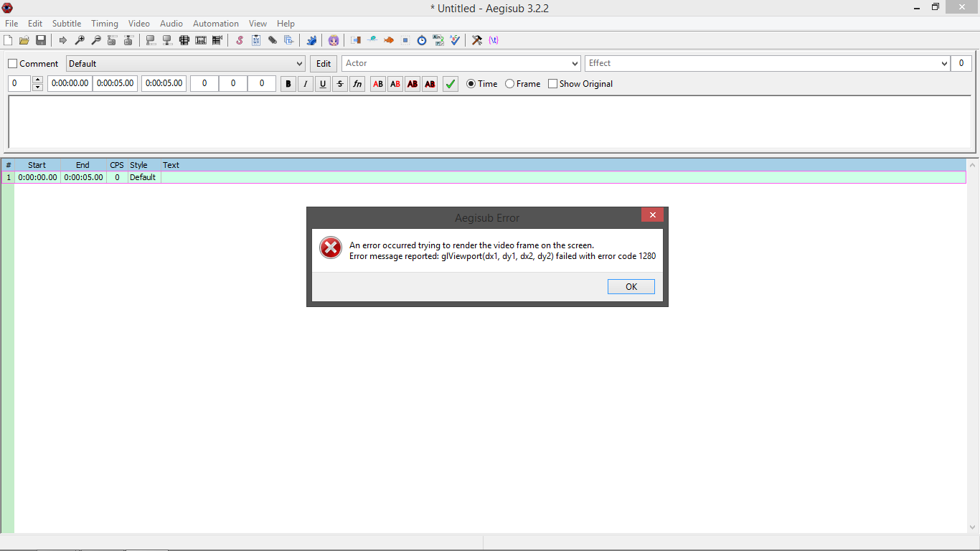Open the Shift Times tool

point(356,40)
